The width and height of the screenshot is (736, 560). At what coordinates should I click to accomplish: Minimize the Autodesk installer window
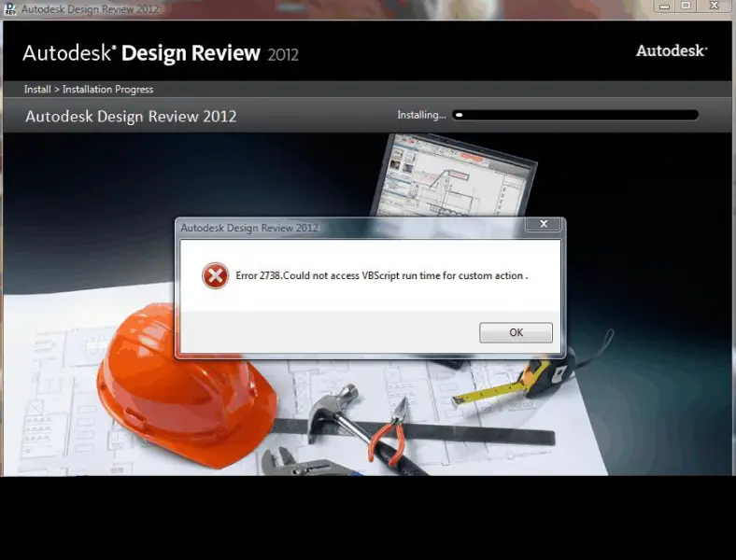[662, 7]
